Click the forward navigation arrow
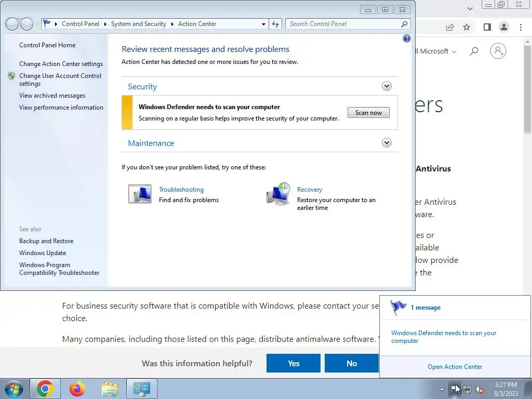532x399 pixels. tap(26, 24)
